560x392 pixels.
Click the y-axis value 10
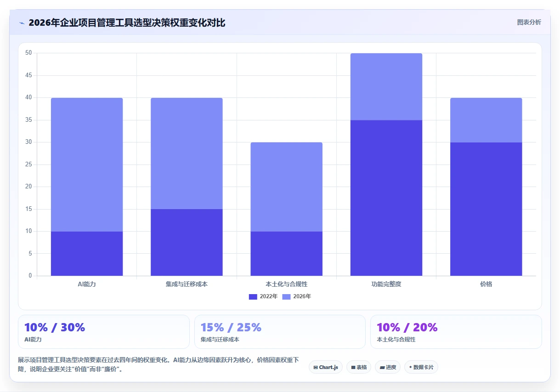pyautogui.click(x=28, y=231)
